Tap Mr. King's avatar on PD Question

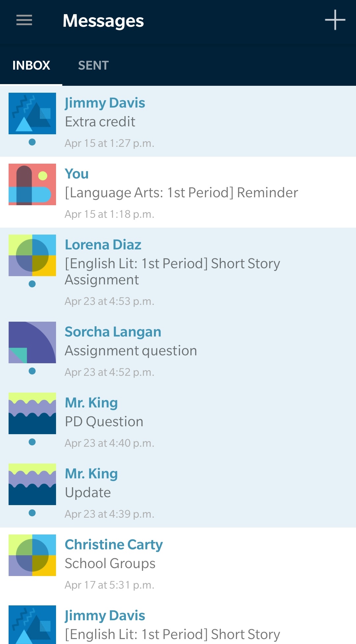click(x=32, y=413)
